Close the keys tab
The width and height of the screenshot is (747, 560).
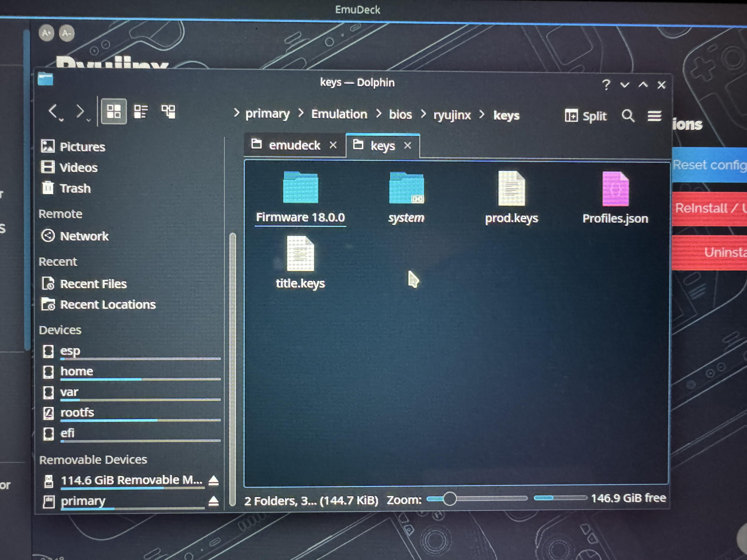(408, 146)
